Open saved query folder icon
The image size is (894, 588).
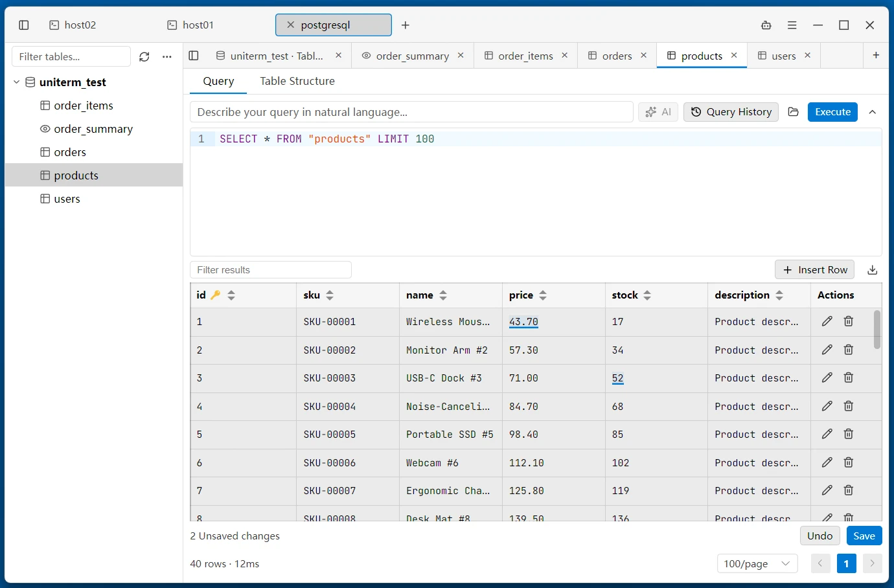[794, 112]
